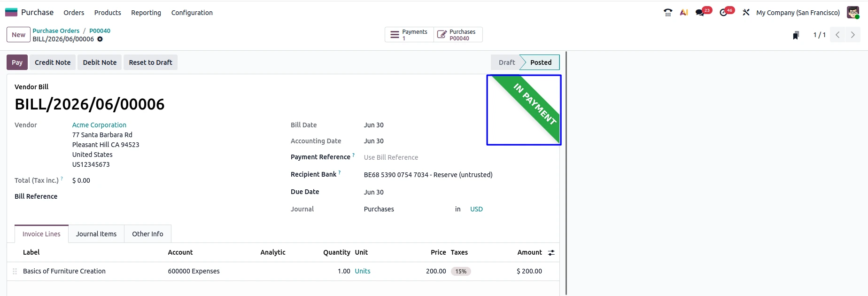Show Recipient Bank help tooltip

point(340,172)
